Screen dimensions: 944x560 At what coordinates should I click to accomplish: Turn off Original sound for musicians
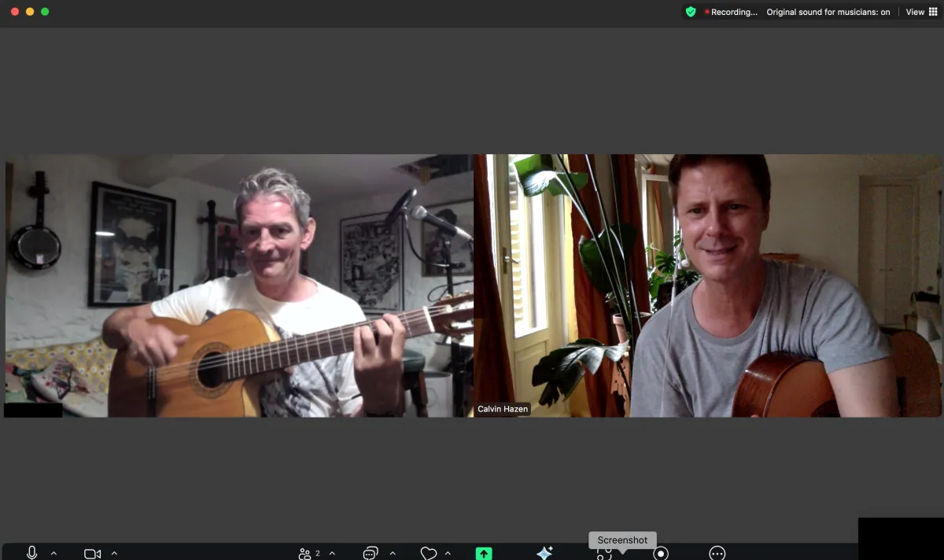pyautogui.click(x=828, y=12)
